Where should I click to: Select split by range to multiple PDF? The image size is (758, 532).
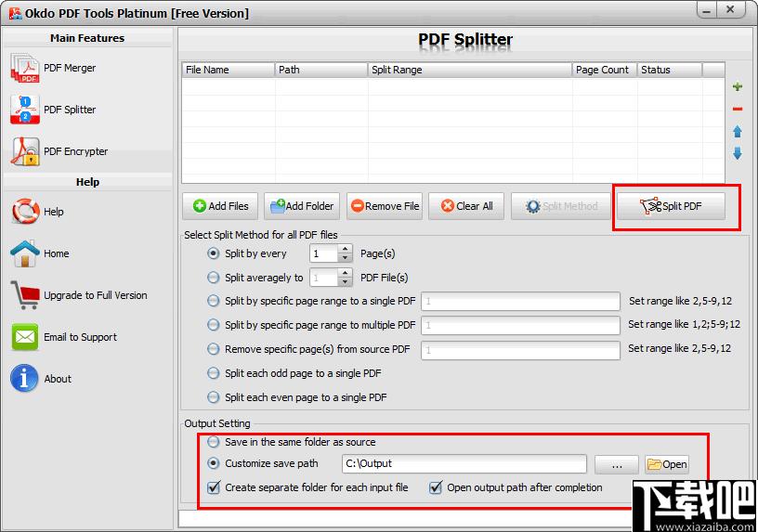214,325
